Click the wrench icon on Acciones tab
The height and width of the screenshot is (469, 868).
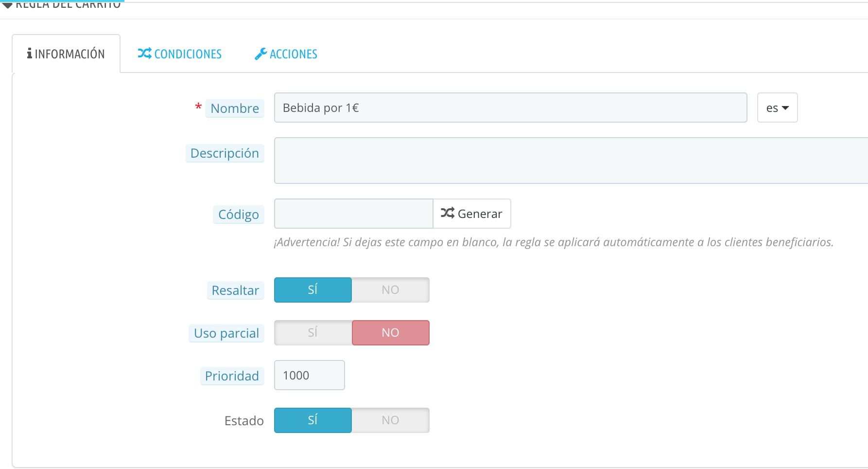(x=260, y=54)
